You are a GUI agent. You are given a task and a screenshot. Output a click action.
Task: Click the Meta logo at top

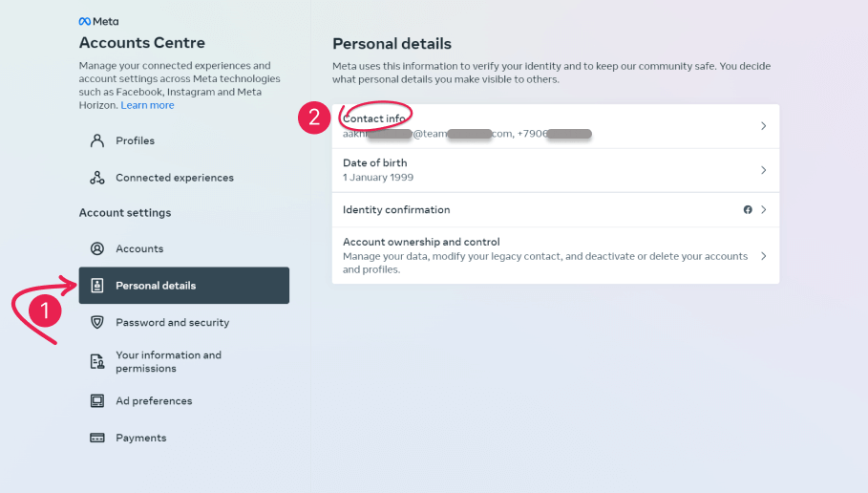click(98, 22)
